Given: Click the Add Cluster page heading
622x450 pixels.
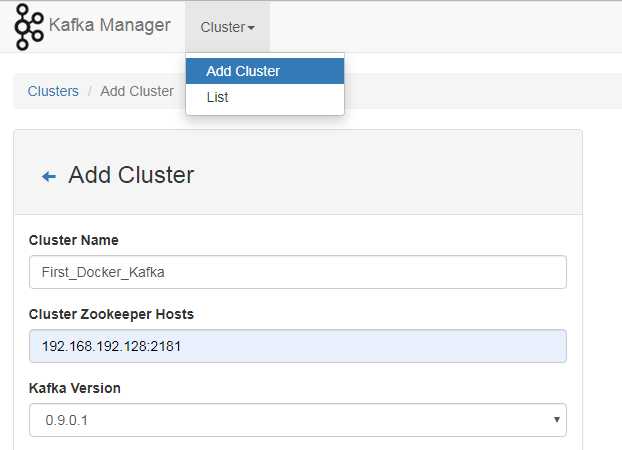Looking at the screenshot, I should coord(131,175).
